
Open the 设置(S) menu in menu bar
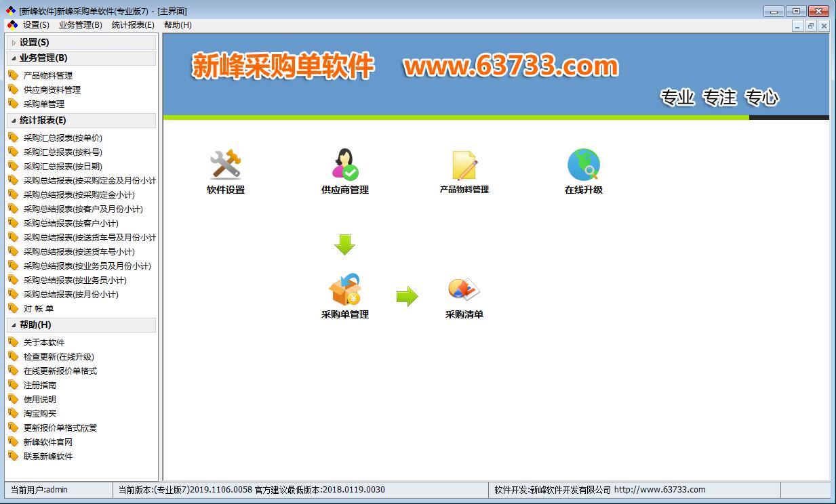(36, 25)
